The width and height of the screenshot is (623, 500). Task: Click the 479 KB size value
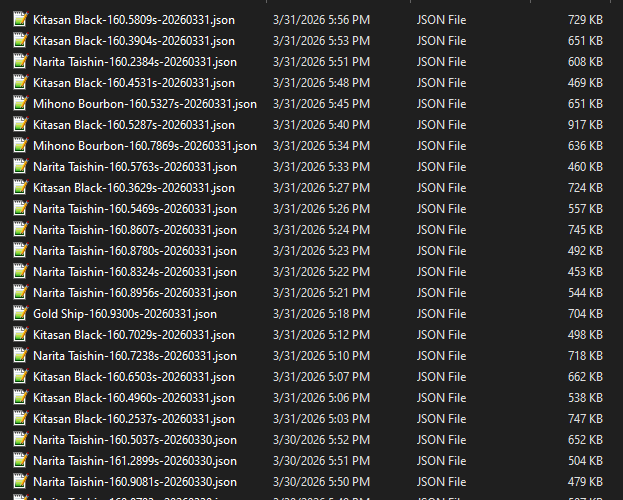point(585,482)
